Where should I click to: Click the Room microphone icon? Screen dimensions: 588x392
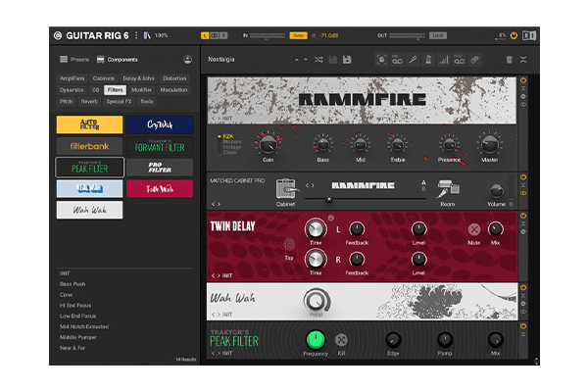[446, 186]
